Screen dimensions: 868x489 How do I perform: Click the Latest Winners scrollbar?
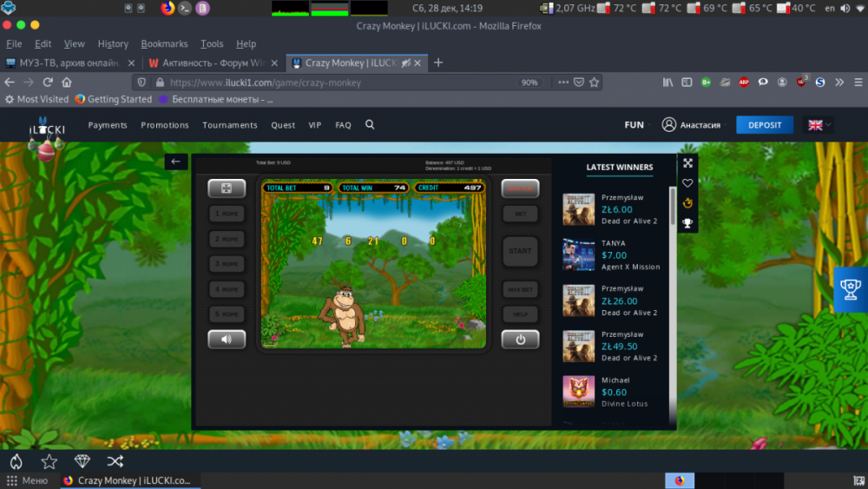672,208
